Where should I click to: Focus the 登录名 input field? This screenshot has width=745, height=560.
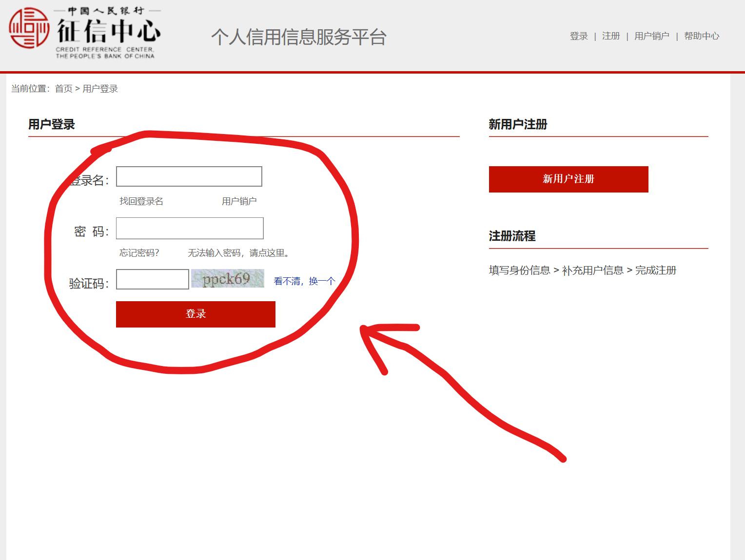pyautogui.click(x=189, y=176)
